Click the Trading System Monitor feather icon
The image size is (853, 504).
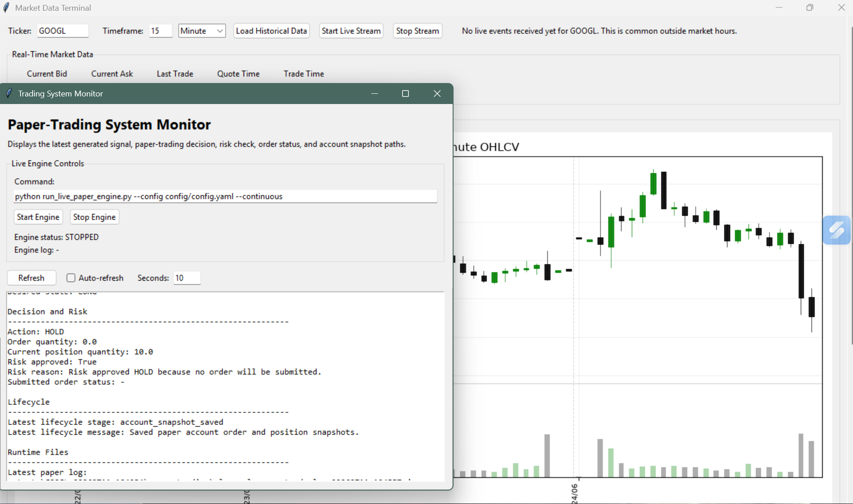coord(9,93)
